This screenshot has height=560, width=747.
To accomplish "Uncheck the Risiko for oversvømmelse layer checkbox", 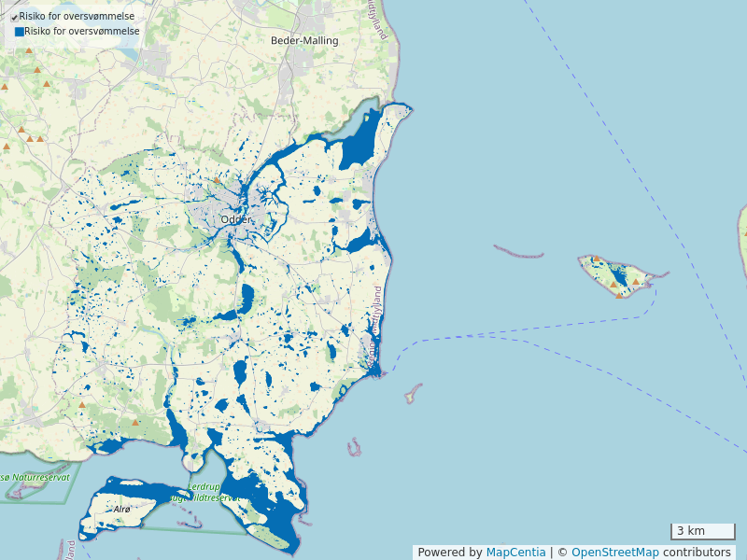I will [x=14, y=17].
